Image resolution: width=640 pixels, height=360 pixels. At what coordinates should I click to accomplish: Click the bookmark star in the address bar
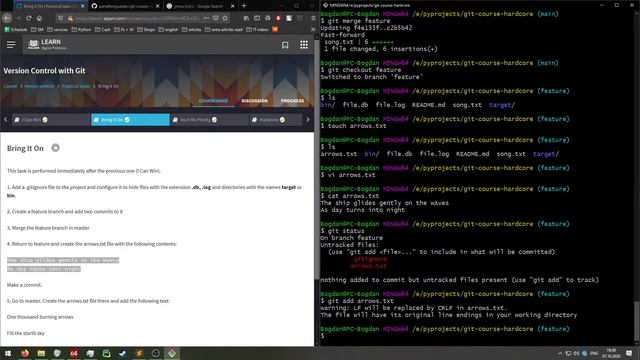point(225,18)
